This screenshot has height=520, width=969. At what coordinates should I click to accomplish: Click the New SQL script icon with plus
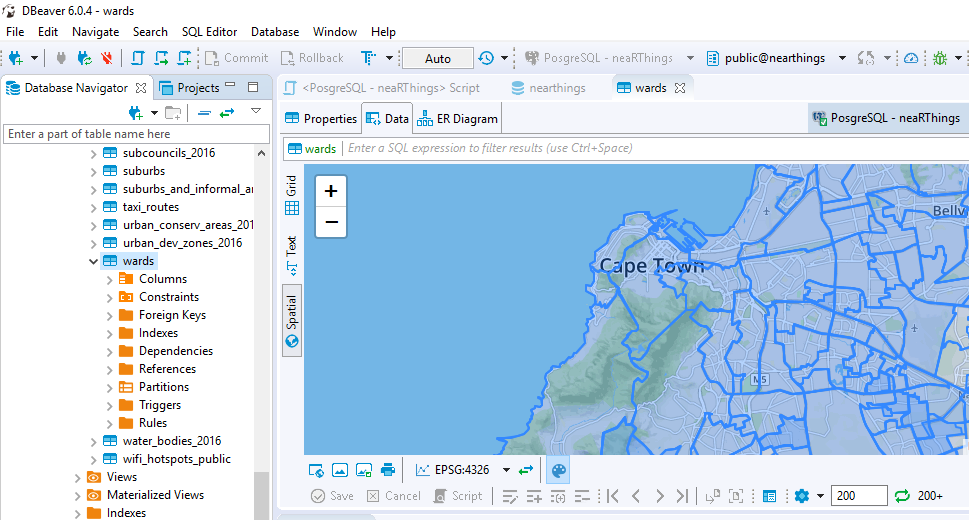(x=184, y=58)
